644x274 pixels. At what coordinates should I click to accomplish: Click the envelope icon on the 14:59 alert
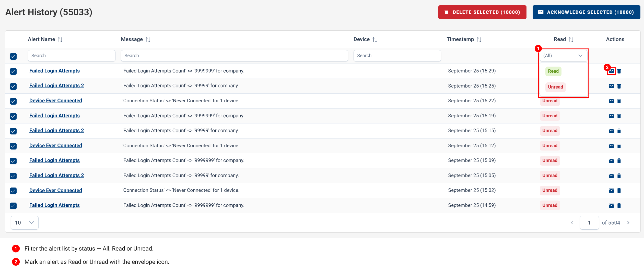[611, 206]
